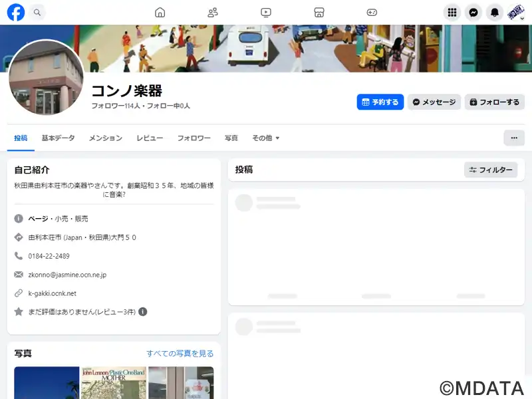Click the メッセージ button
The image size is (532, 399).
click(x=434, y=102)
